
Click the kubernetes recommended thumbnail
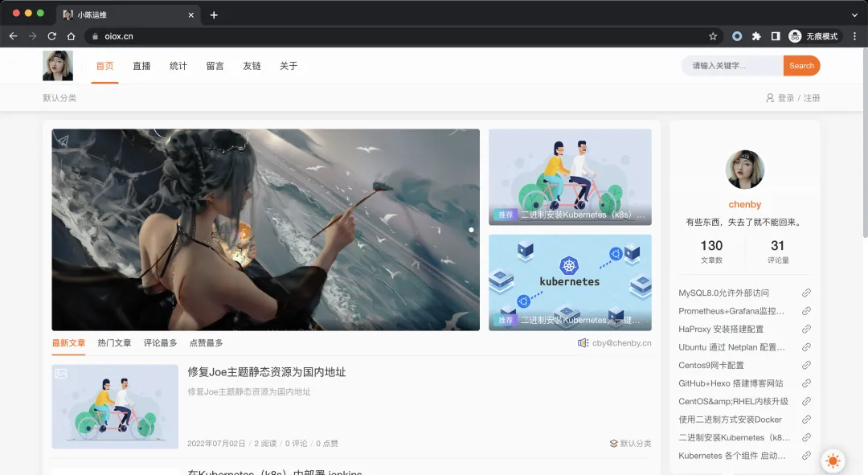click(x=570, y=282)
